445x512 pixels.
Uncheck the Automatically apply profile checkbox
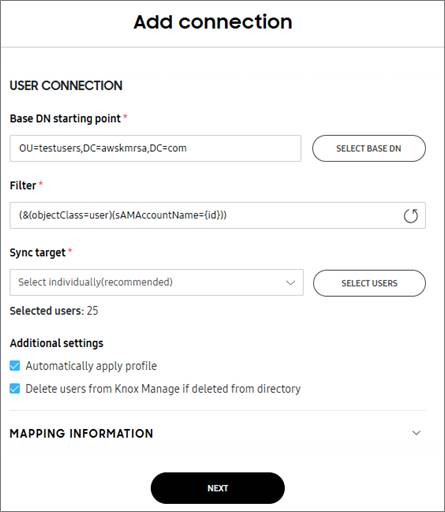15,366
